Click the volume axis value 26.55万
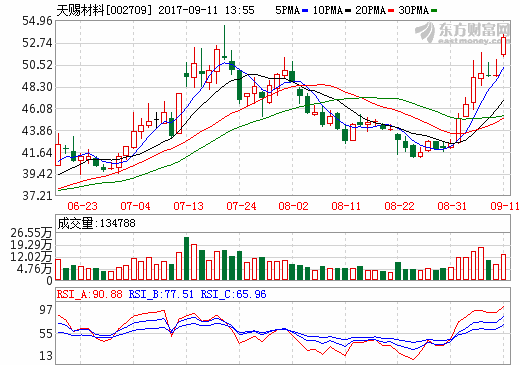 31,233
